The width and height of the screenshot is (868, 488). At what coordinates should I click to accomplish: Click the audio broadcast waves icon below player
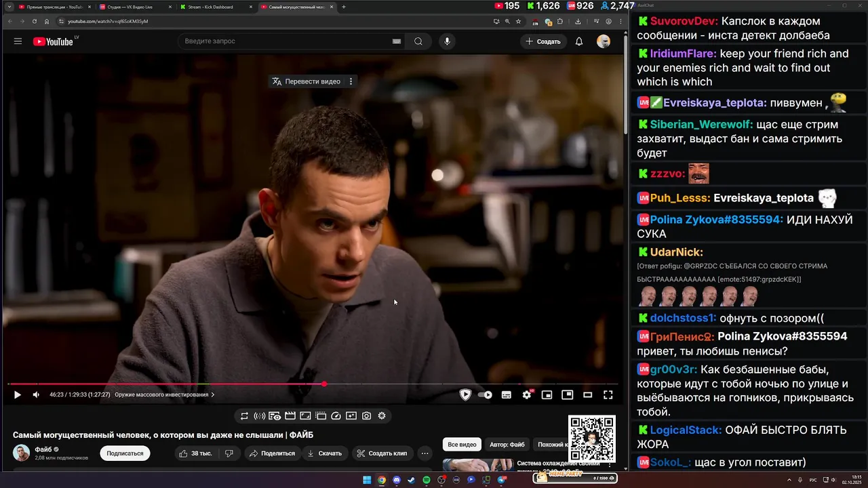[259, 416]
